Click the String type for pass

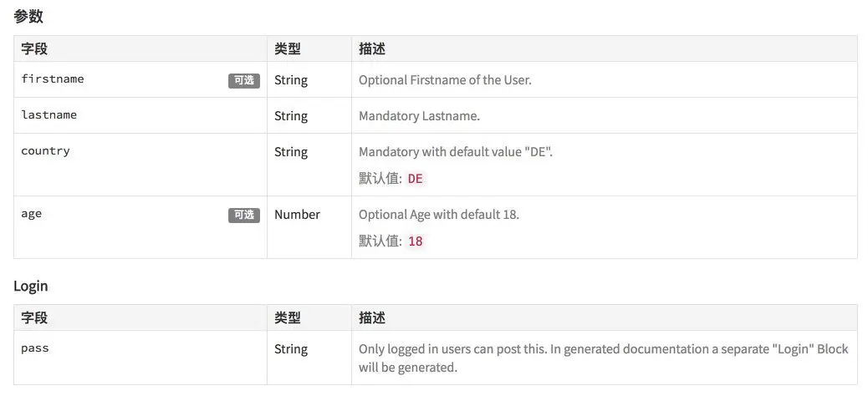[x=290, y=349]
